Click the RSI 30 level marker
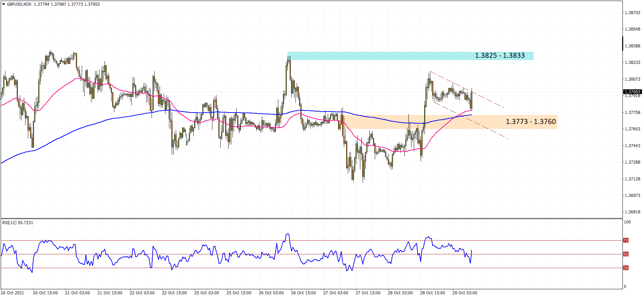Viewport: 644px width, 297px height. click(626, 268)
